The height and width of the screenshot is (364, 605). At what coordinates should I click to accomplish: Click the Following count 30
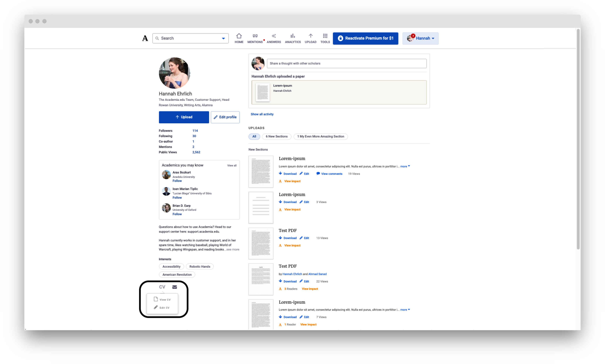click(x=194, y=136)
